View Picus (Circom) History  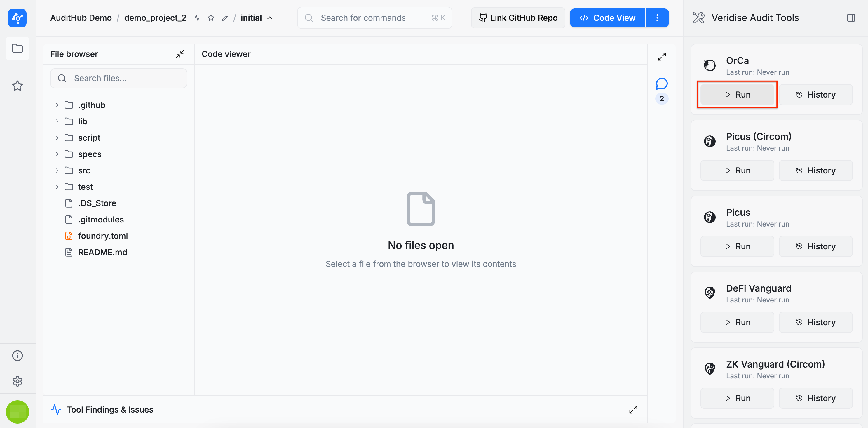pos(816,170)
